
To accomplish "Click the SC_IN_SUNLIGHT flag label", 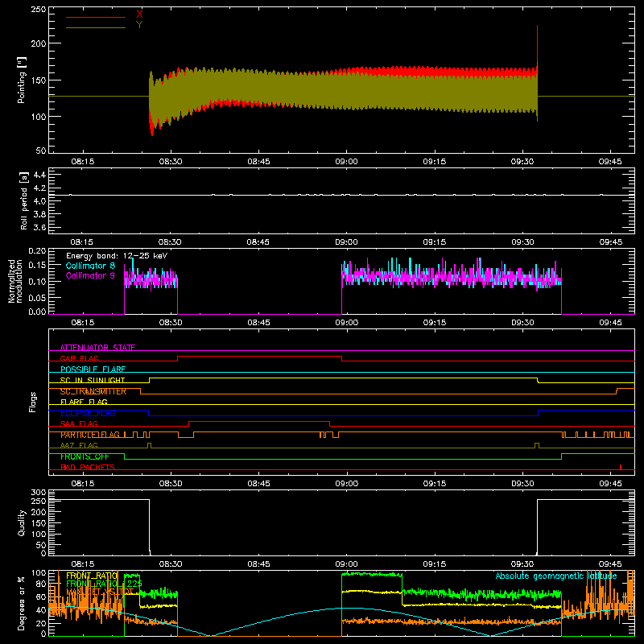I will tap(93, 380).
